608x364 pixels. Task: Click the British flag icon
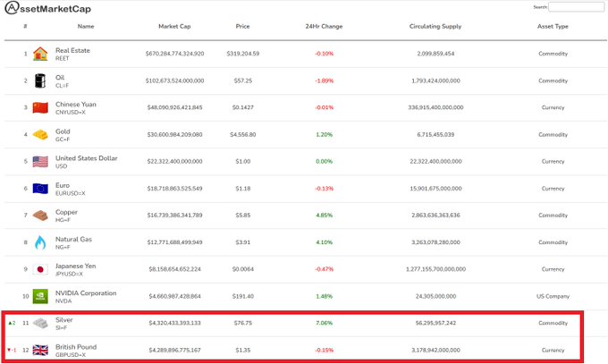tap(40, 350)
